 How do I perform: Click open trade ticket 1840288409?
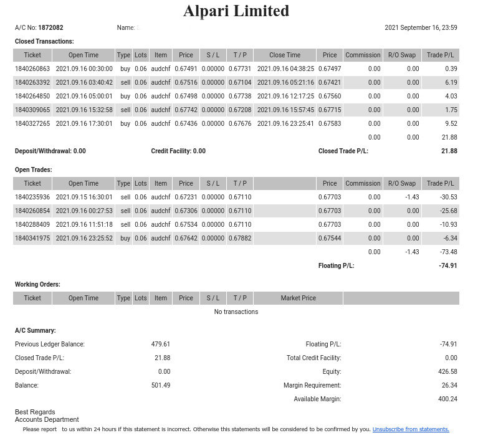(32, 224)
